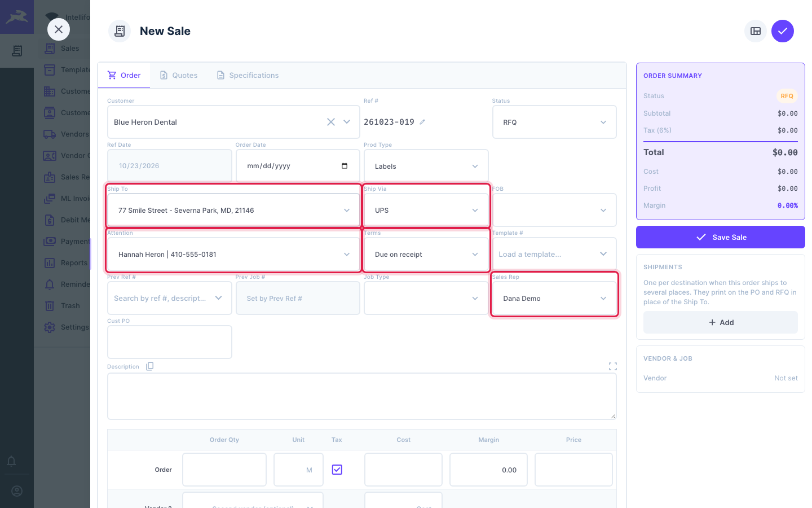Open Vendors truck icon in sidebar

coord(50,134)
